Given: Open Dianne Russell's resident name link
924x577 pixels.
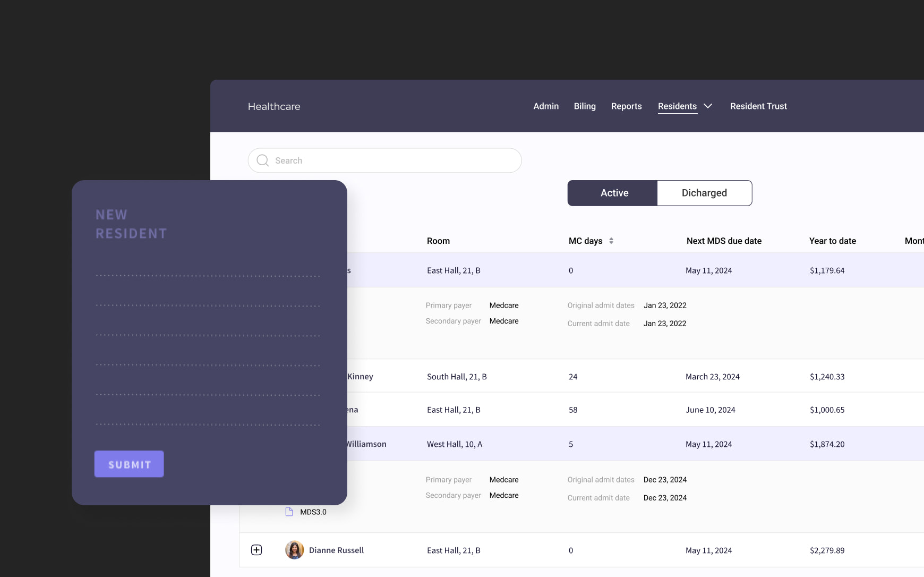Looking at the screenshot, I should point(336,550).
